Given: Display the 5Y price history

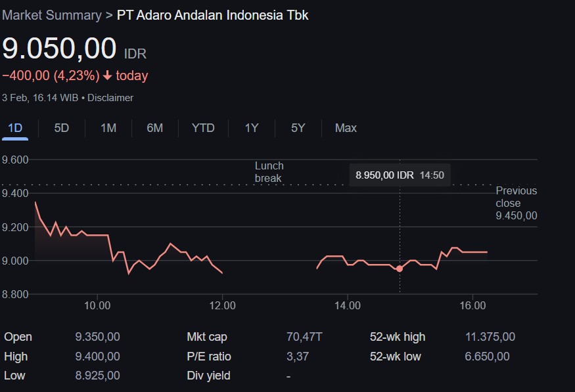Looking at the screenshot, I should pos(298,128).
